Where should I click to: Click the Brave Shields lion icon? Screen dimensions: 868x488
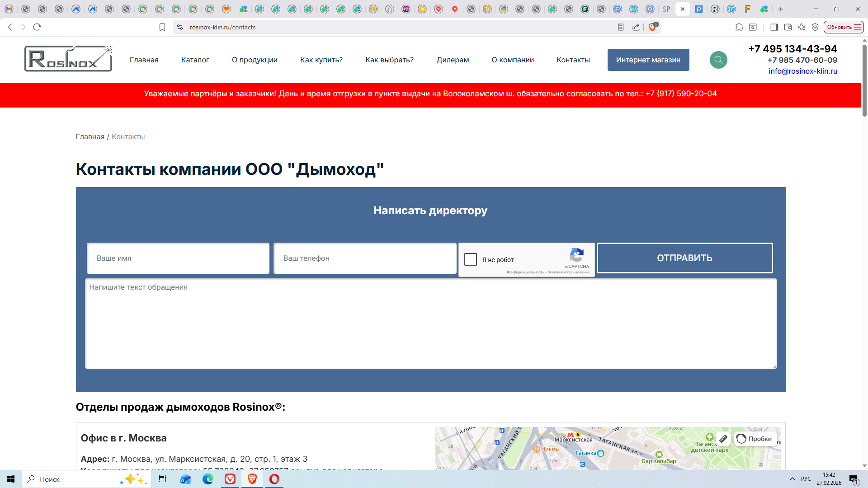pyautogui.click(x=652, y=27)
